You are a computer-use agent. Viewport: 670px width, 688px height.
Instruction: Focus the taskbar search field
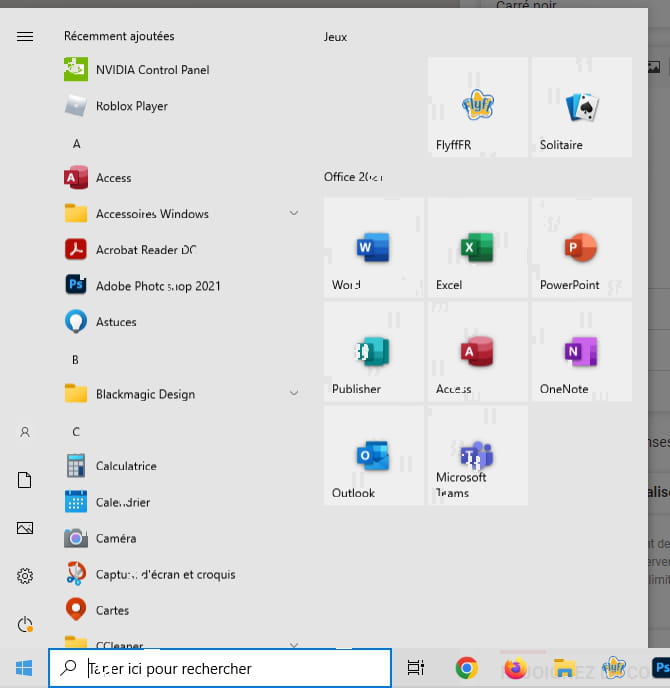pos(220,668)
